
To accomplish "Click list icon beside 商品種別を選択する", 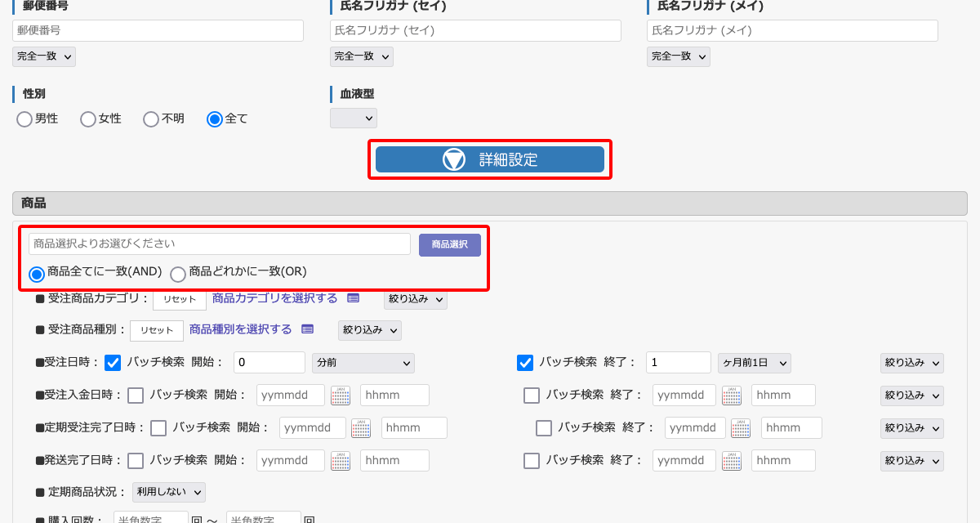I will pyautogui.click(x=307, y=329).
